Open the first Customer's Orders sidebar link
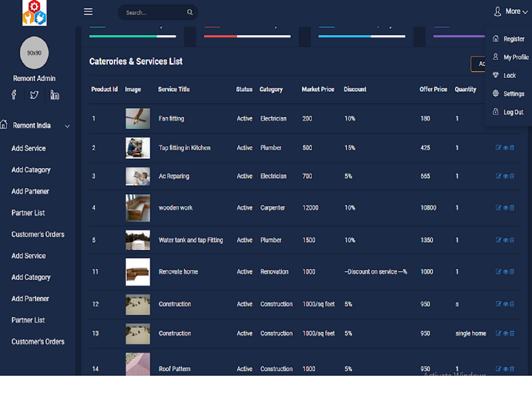 point(38,234)
